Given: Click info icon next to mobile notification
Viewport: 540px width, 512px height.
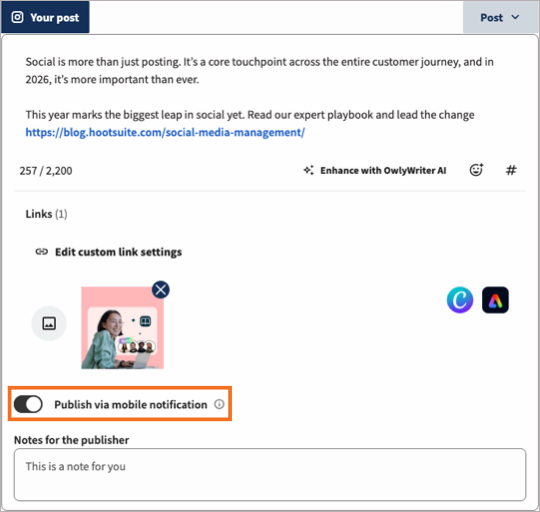Looking at the screenshot, I should 219,404.
